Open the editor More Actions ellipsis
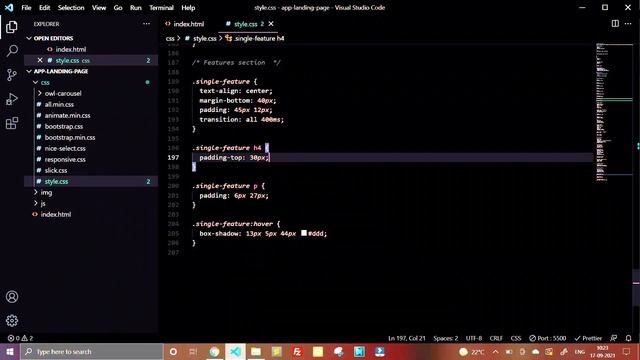 [628, 24]
